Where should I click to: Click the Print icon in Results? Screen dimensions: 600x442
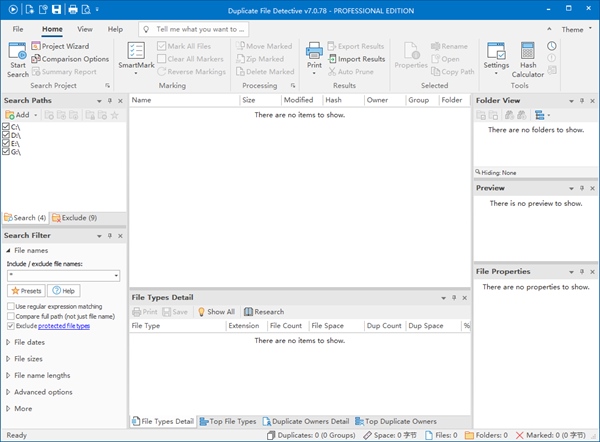coord(313,51)
